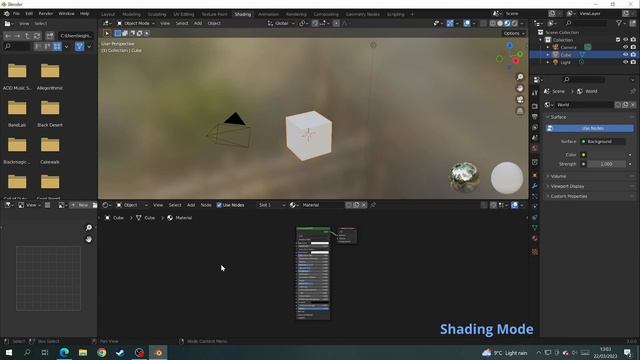Click the Principled BSDF node in editor
The image size is (640, 360).
(313, 273)
